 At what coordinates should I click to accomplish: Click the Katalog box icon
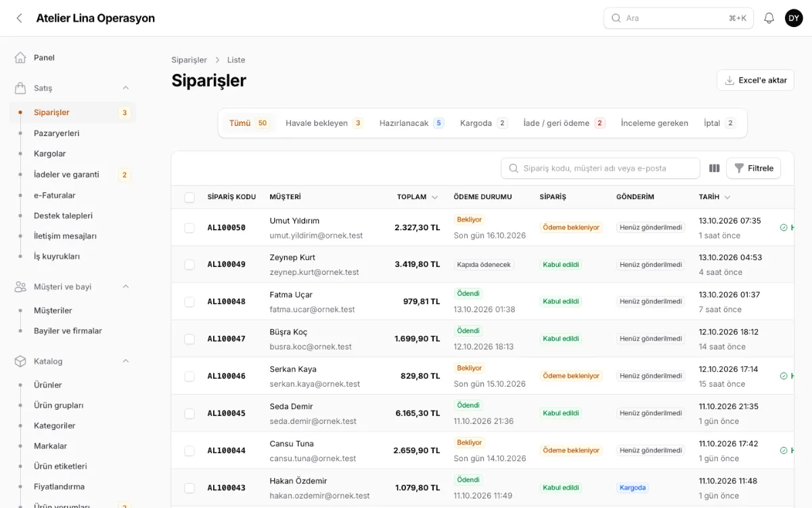point(20,361)
